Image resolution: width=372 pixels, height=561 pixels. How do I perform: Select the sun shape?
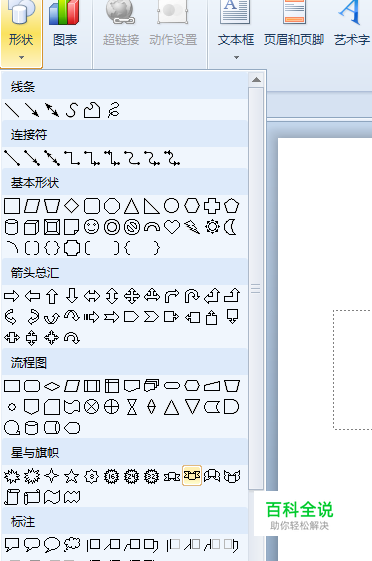(212, 227)
